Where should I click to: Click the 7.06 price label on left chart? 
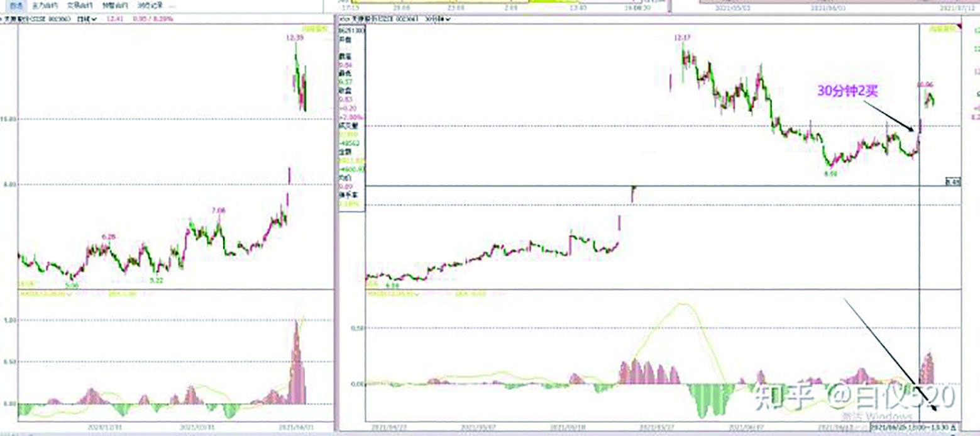coord(218,210)
